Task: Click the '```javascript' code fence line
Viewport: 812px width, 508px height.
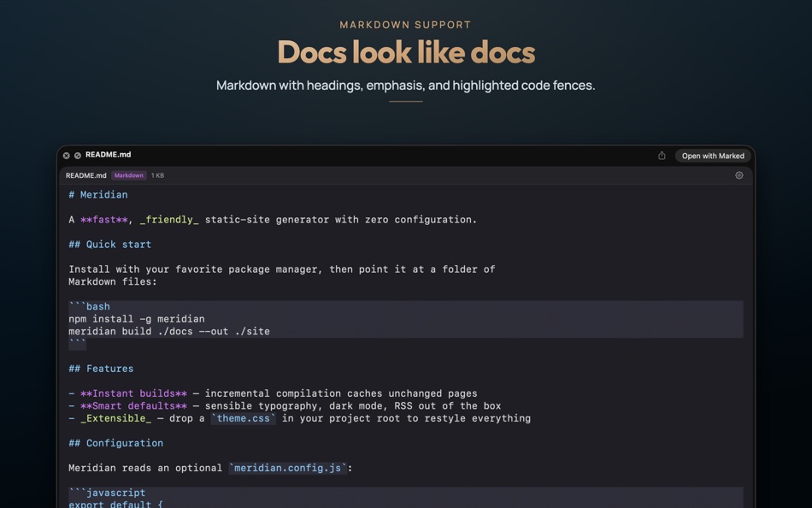Action: pos(107,493)
